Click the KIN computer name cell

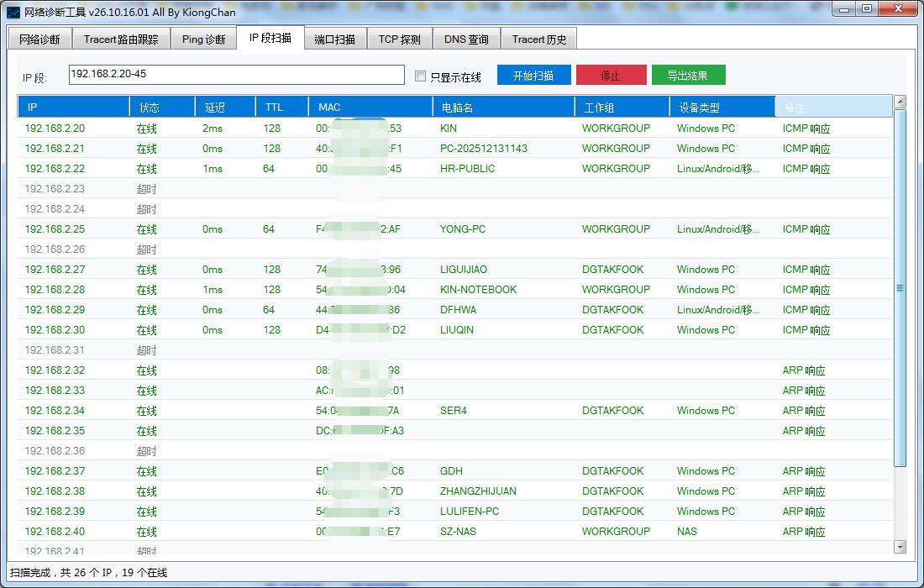coord(448,129)
